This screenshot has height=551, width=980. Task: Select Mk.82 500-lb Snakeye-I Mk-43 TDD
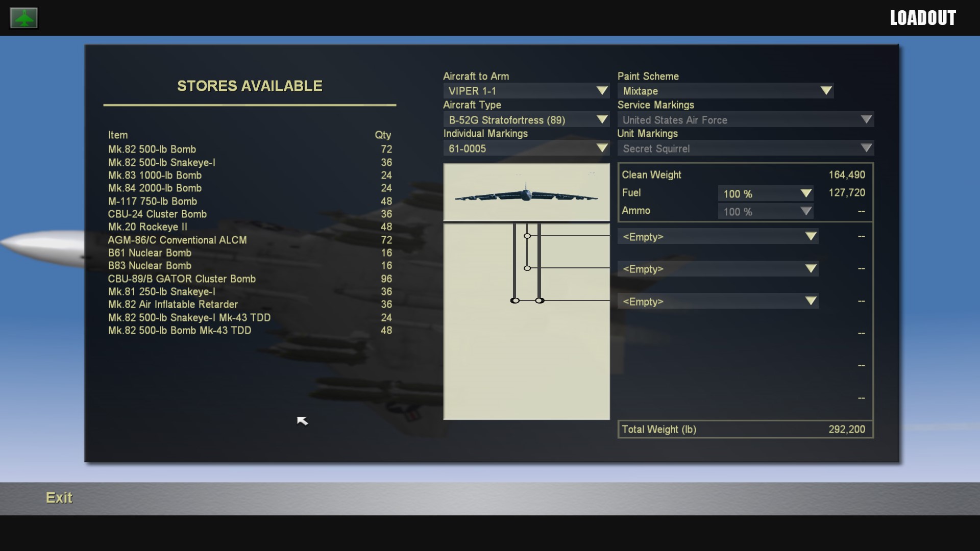pyautogui.click(x=250, y=317)
